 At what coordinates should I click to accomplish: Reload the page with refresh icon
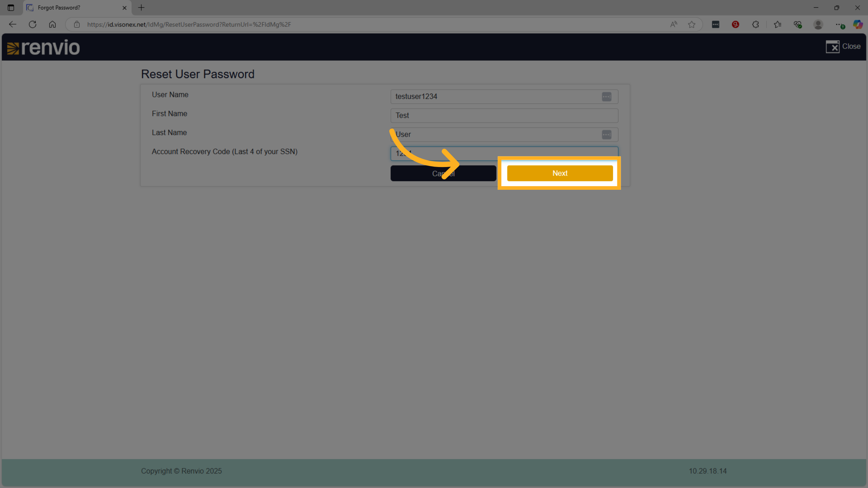coord(33,25)
